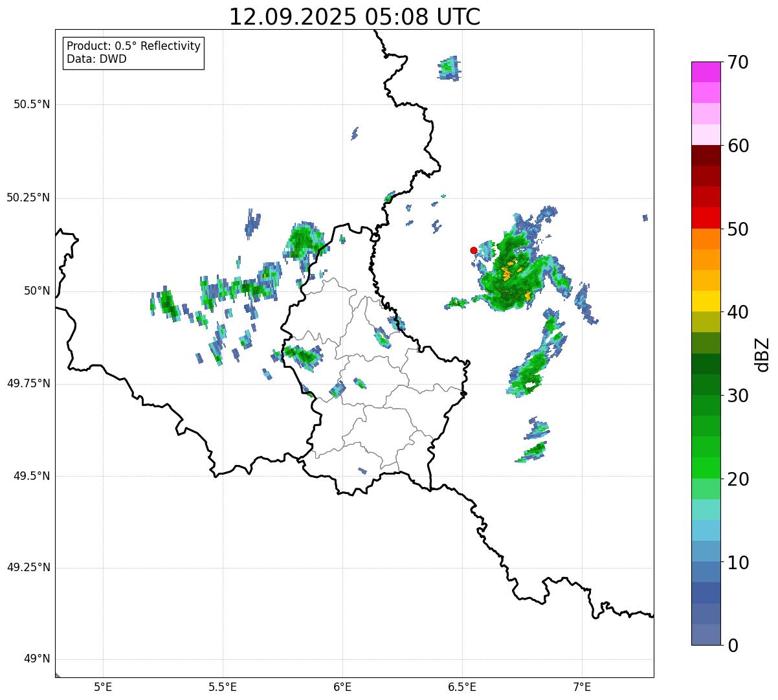Click the colorbar 50 tick label

click(738, 229)
